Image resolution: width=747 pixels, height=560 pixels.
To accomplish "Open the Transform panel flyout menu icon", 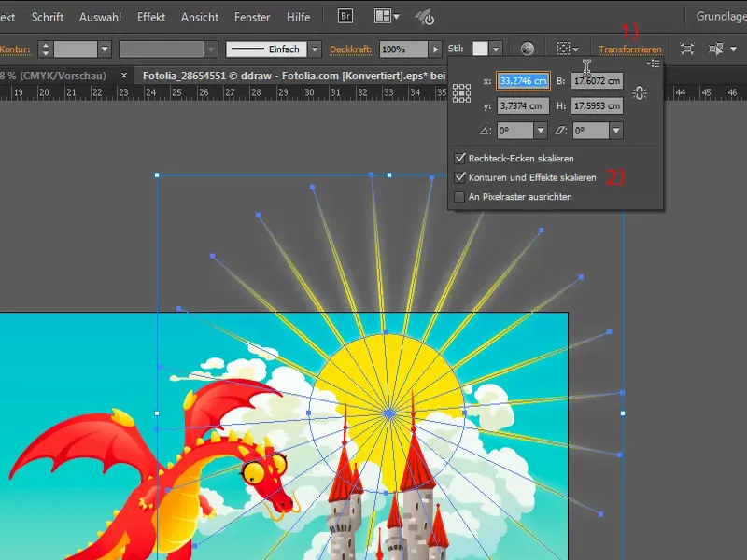I will [652, 63].
